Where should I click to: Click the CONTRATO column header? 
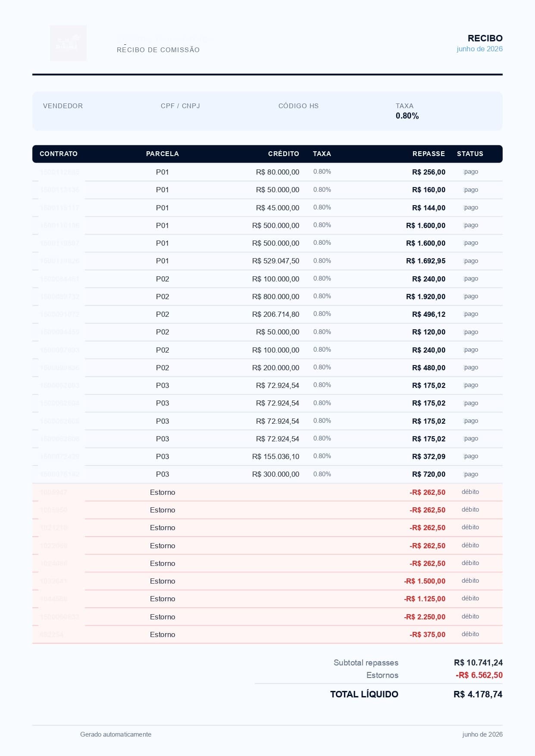click(59, 154)
